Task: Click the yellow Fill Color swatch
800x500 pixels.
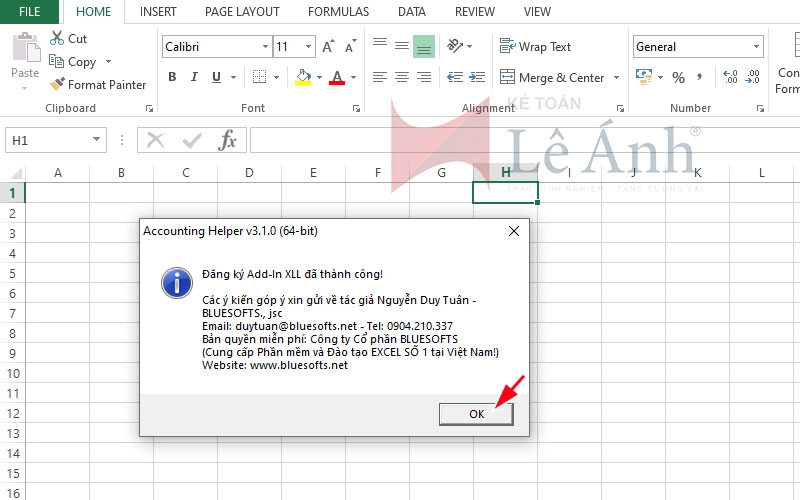Action: coord(303,77)
